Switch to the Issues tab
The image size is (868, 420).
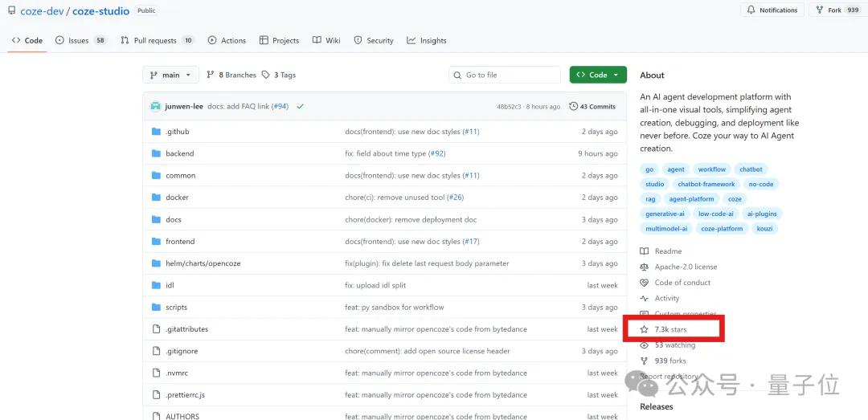pos(79,40)
